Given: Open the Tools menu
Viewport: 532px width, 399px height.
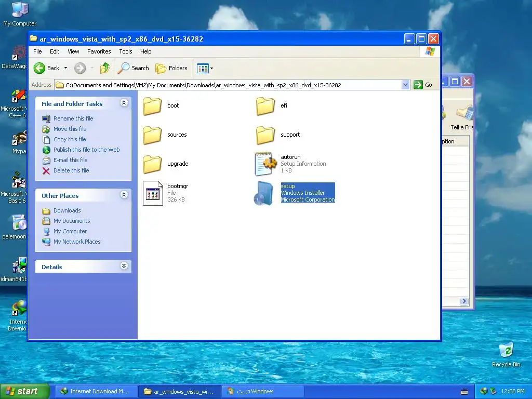Looking at the screenshot, I should (126, 51).
